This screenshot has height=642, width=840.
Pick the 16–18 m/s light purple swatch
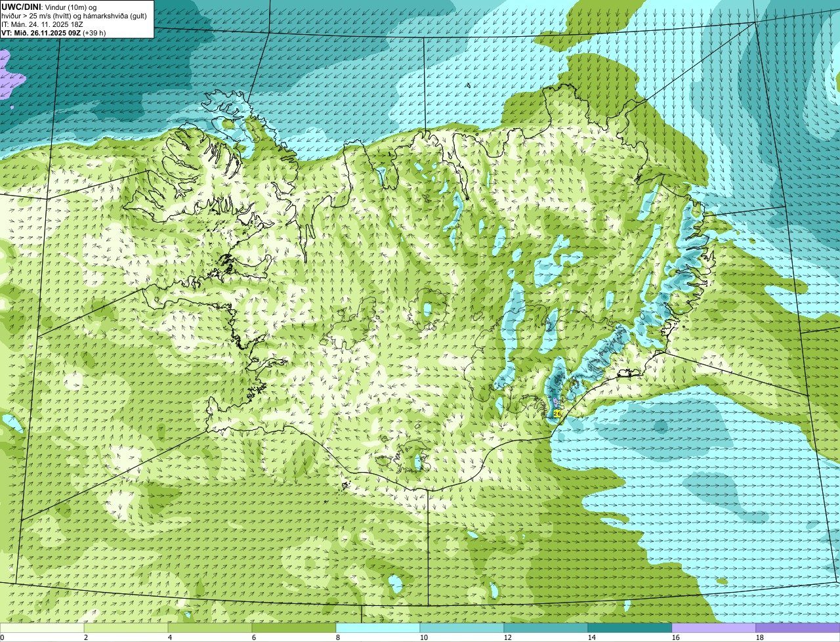pos(714,628)
